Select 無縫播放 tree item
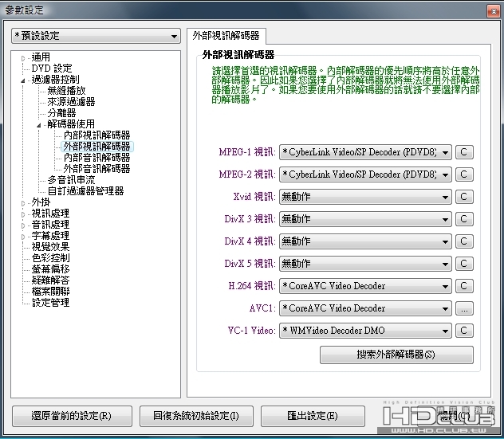The image size is (504, 439). [66, 91]
